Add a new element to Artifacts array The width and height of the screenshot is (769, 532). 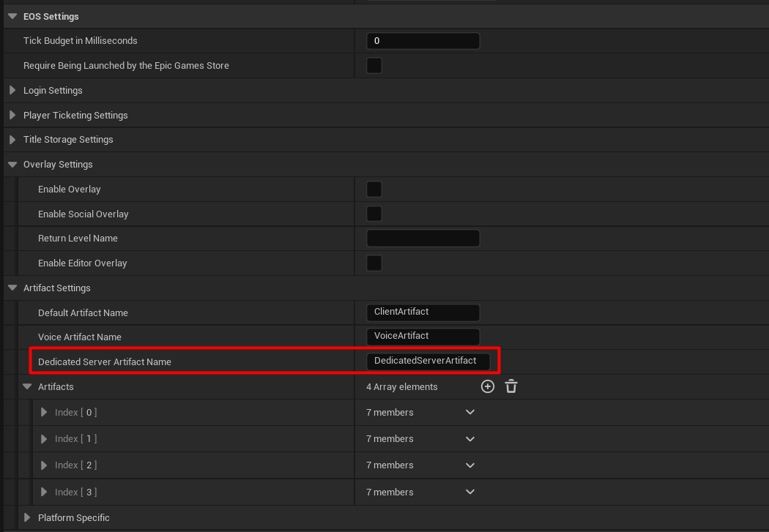488,386
